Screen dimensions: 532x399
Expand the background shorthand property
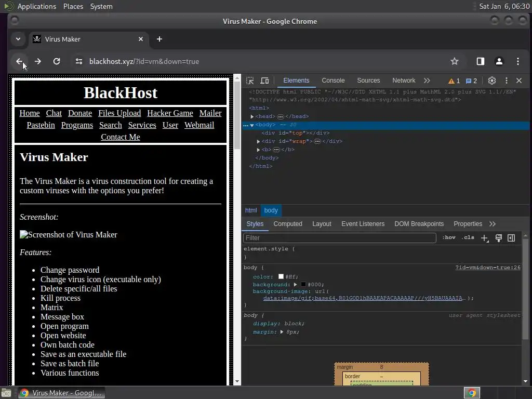coord(295,284)
